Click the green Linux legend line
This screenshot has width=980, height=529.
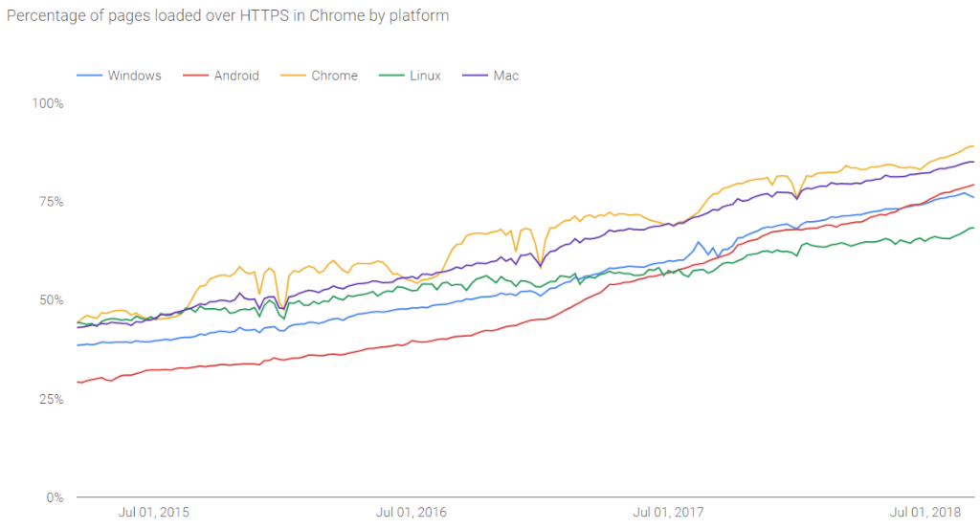coord(391,76)
